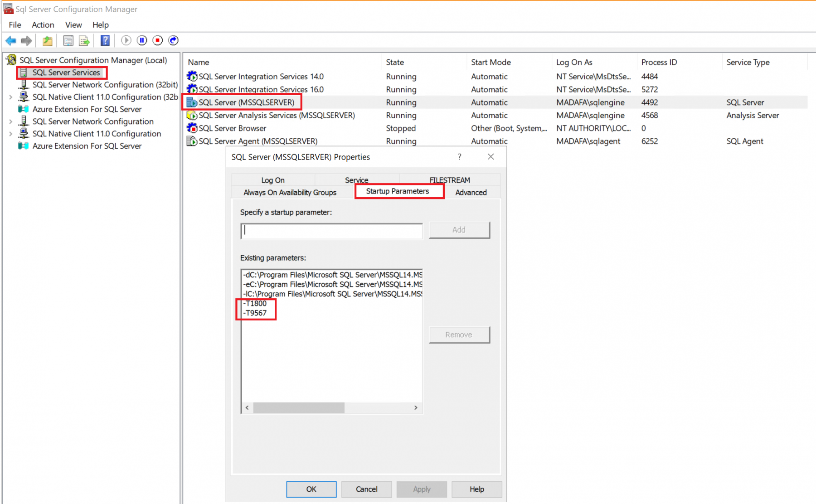The image size is (816, 504).
Task: Open the Properties toolbar icon
Action: (x=68, y=41)
